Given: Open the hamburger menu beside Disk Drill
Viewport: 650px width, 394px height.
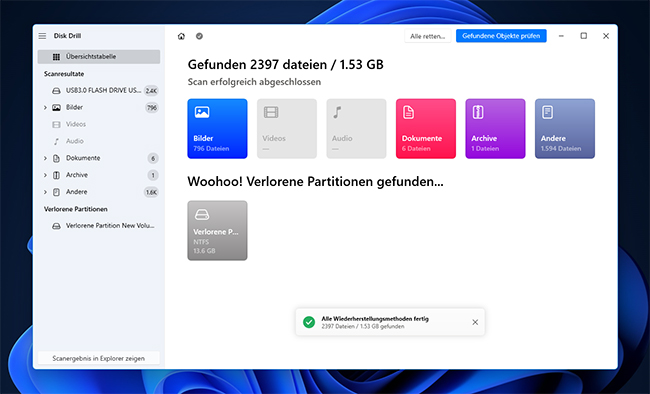Looking at the screenshot, I should [42, 36].
